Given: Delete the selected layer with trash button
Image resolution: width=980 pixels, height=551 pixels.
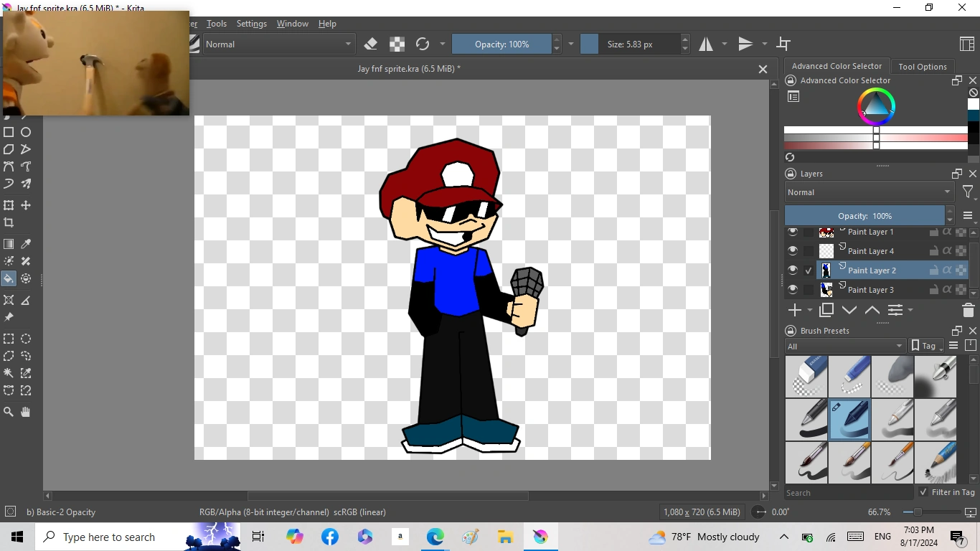Looking at the screenshot, I should pyautogui.click(x=968, y=310).
